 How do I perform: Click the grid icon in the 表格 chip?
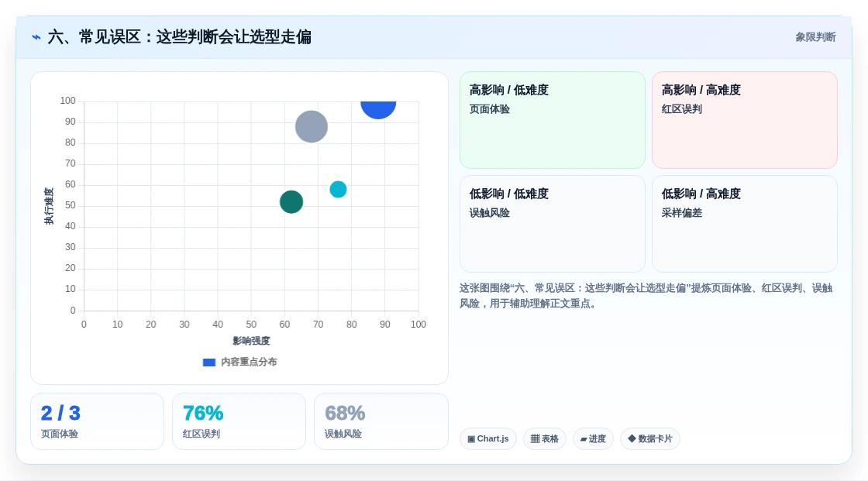(x=535, y=439)
